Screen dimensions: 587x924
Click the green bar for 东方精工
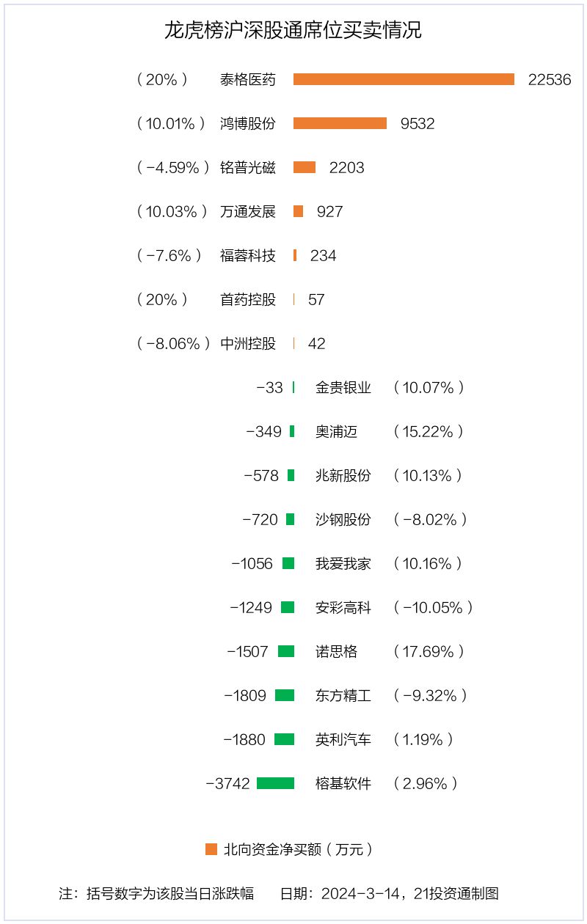click(285, 695)
